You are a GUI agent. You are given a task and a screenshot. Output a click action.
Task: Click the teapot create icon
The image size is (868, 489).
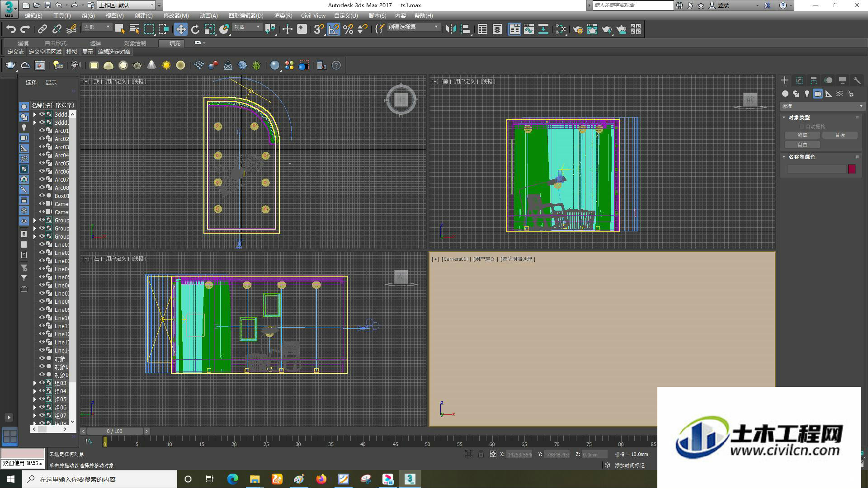pyautogui.click(x=10, y=66)
